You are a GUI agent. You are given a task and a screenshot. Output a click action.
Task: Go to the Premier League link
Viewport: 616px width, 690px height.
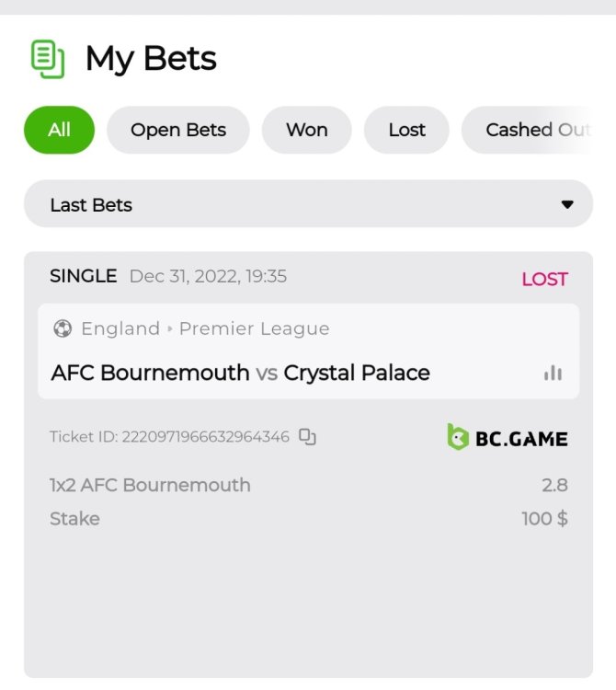coord(254,328)
